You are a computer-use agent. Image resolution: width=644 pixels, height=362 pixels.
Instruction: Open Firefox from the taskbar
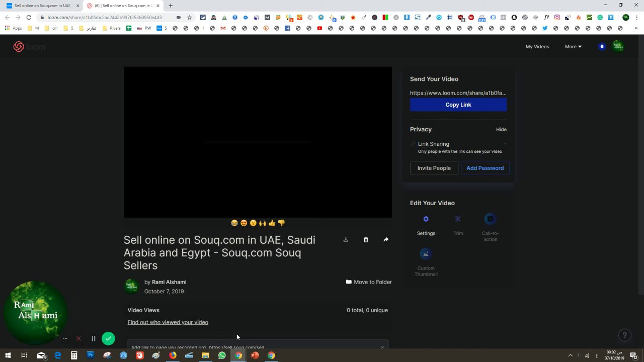point(173,355)
